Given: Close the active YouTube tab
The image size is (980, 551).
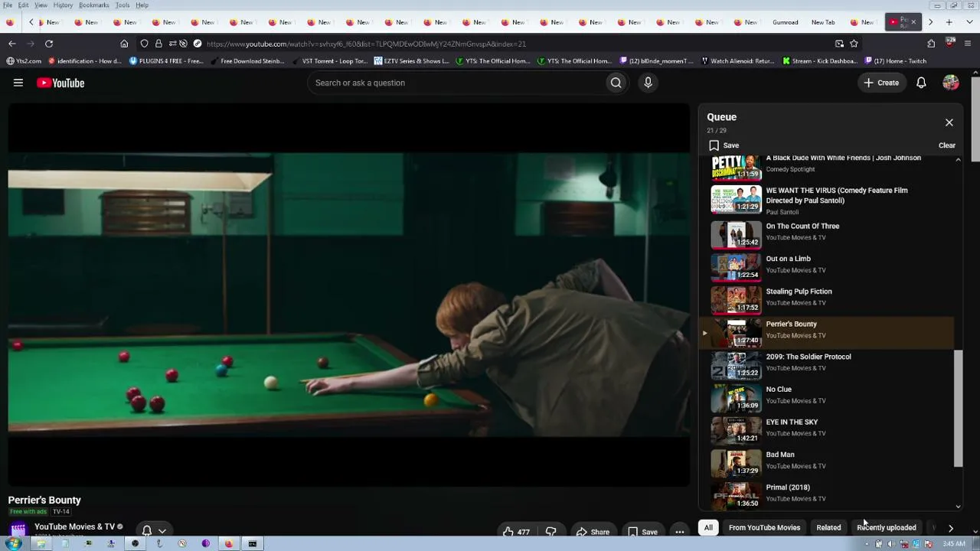Looking at the screenshot, I should pyautogui.click(x=913, y=22).
